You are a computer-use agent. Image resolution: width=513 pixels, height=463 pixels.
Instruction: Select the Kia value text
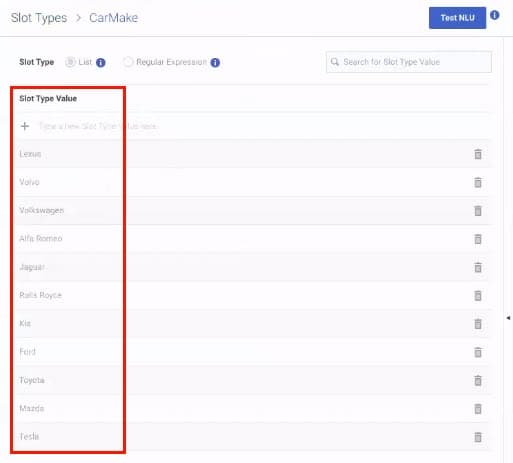click(25, 323)
